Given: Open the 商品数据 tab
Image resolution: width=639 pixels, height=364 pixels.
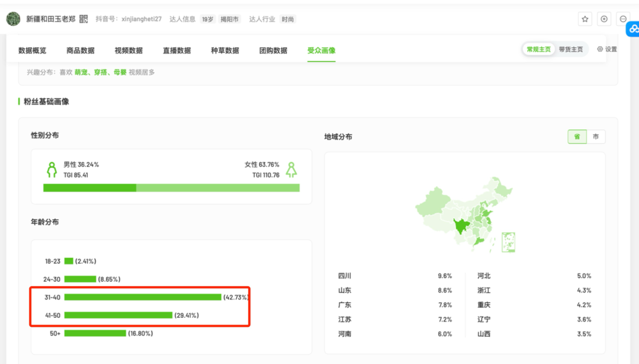Looking at the screenshot, I should click(x=80, y=51).
